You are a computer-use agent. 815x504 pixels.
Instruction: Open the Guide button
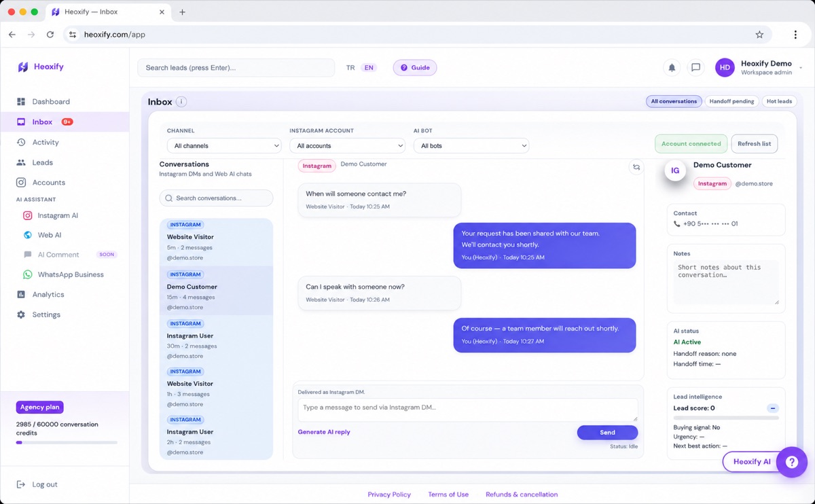coord(415,68)
